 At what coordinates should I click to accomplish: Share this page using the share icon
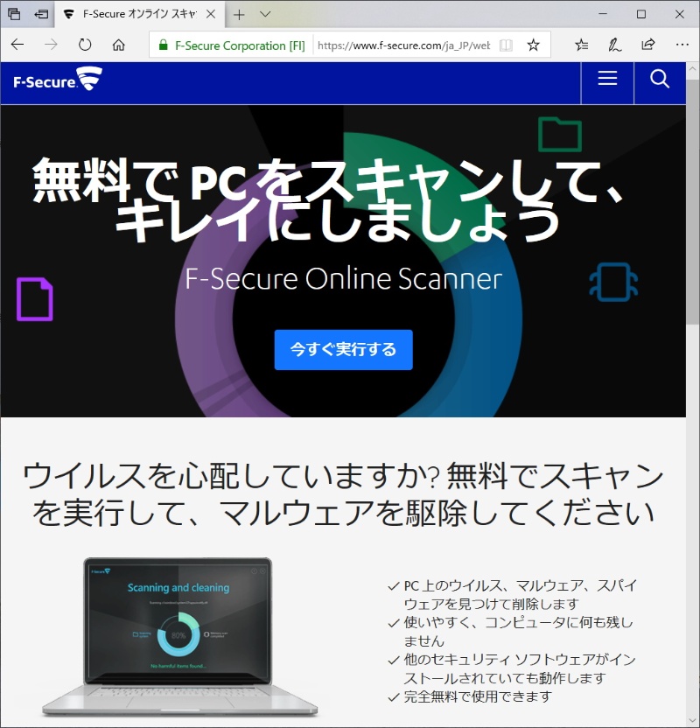pyautogui.click(x=648, y=45)
